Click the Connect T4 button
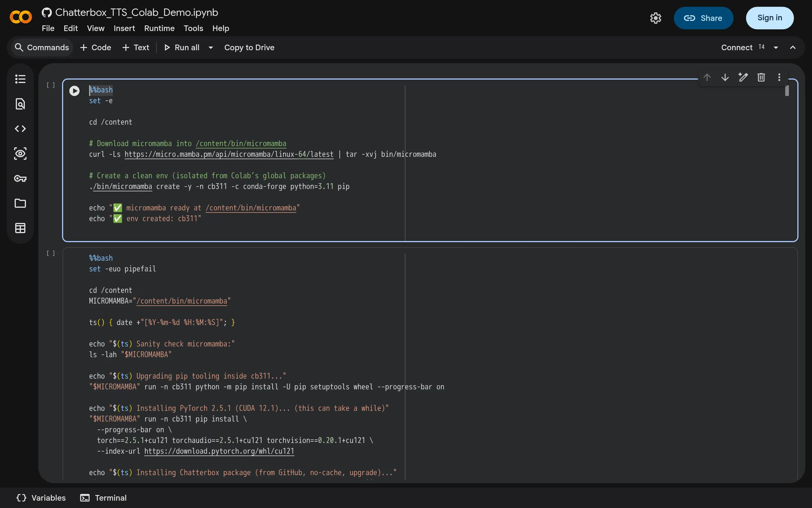This screenshot has width=812, height=508. 743,47
